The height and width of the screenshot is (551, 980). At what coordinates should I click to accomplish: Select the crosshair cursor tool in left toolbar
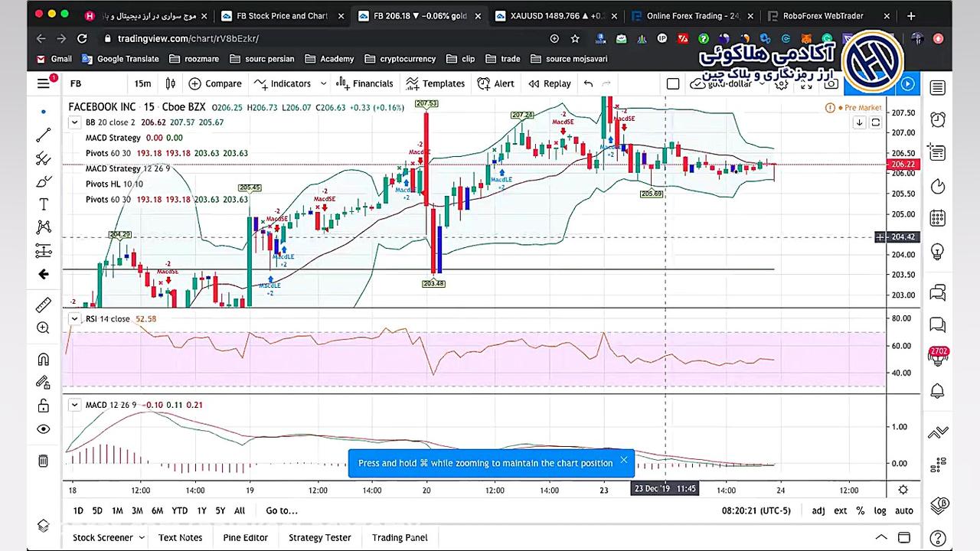44,112
